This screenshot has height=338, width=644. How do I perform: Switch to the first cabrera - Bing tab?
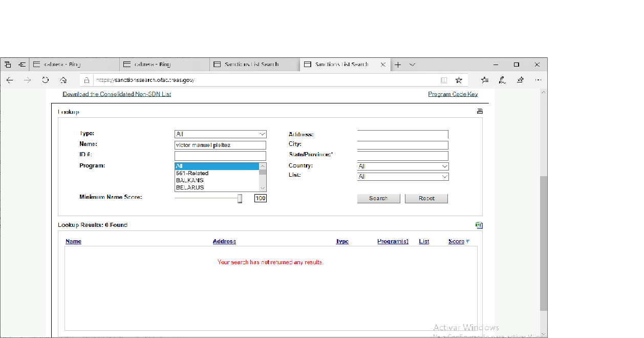[74, 65]
